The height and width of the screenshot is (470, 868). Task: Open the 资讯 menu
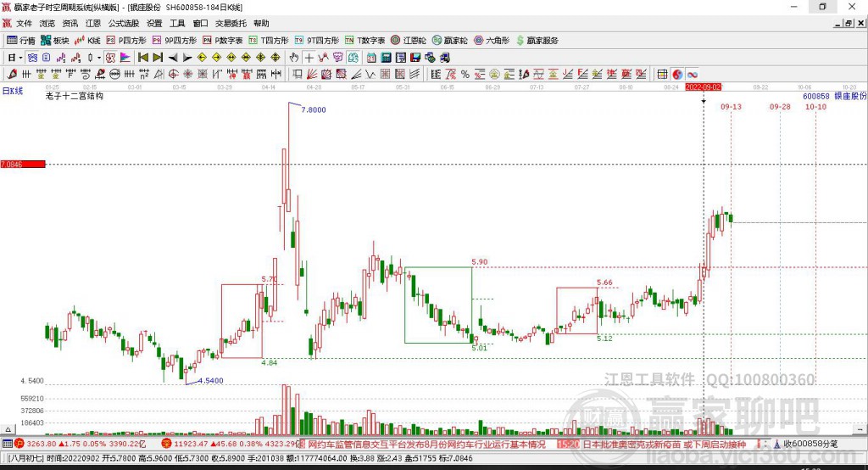[x=70, y=23]
